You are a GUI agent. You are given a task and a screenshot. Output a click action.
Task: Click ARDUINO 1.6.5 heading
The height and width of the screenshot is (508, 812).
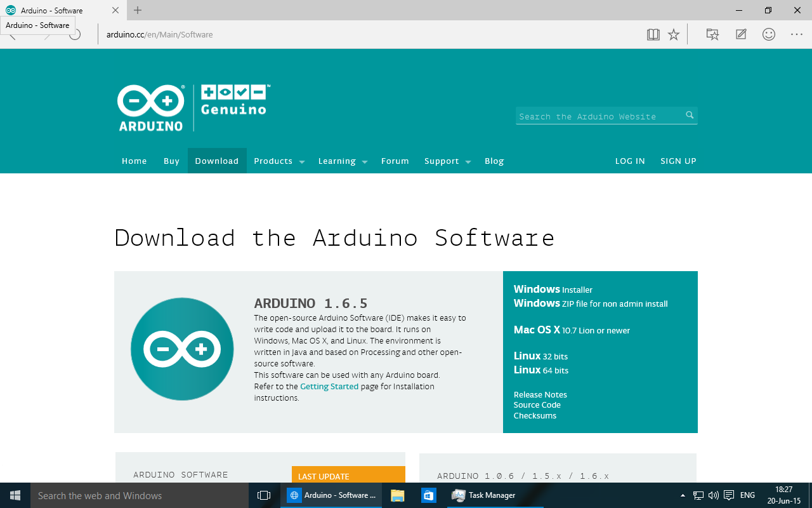[311, 303]
